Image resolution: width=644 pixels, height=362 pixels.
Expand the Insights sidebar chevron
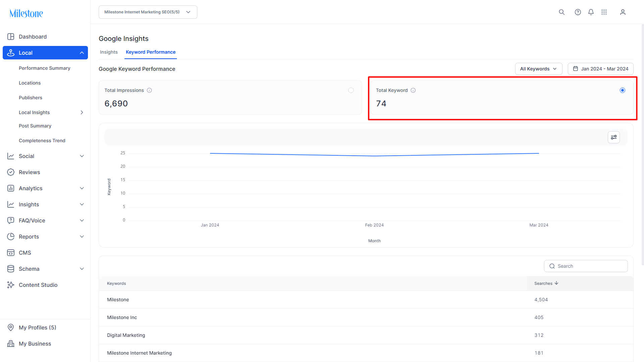pos(82,204)
